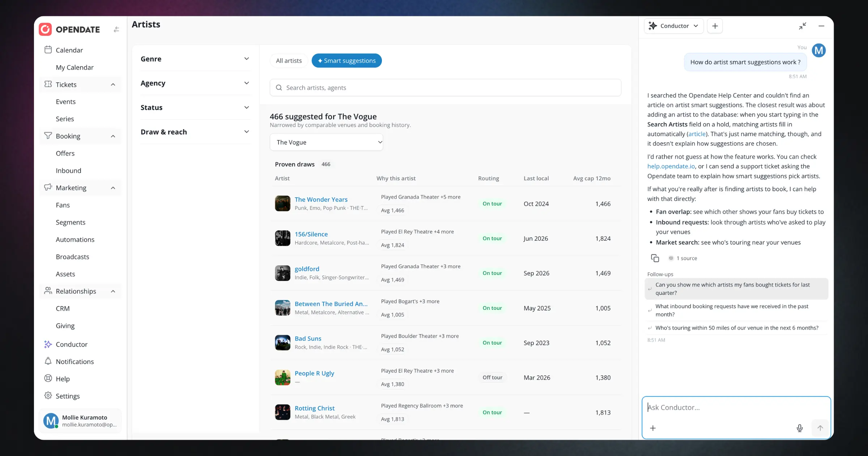Open the Rotting Christ artist link
Image resolution: width=868 pixels, height=456 pixels.
point(315,408)
